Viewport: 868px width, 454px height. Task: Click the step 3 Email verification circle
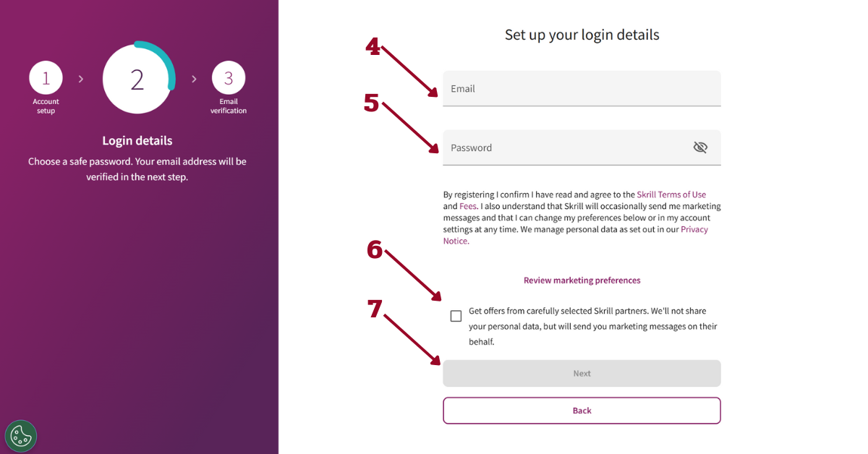229,78
